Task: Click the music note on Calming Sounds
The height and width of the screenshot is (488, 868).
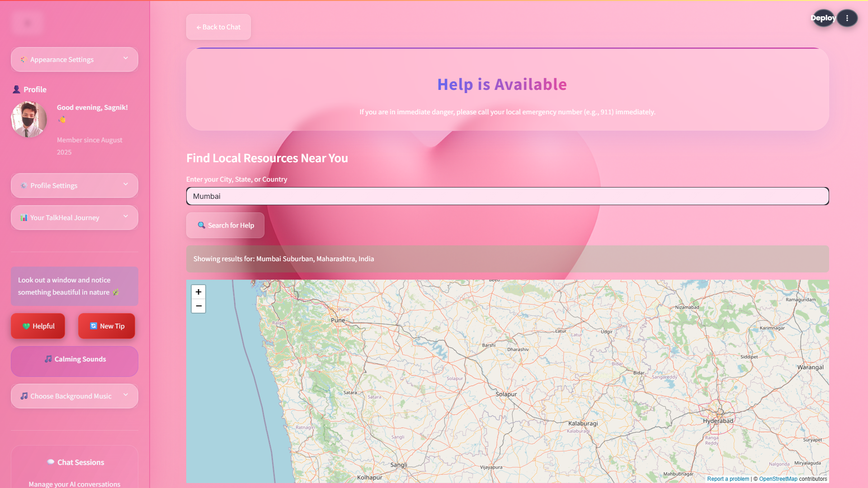Action: (48, 359)
